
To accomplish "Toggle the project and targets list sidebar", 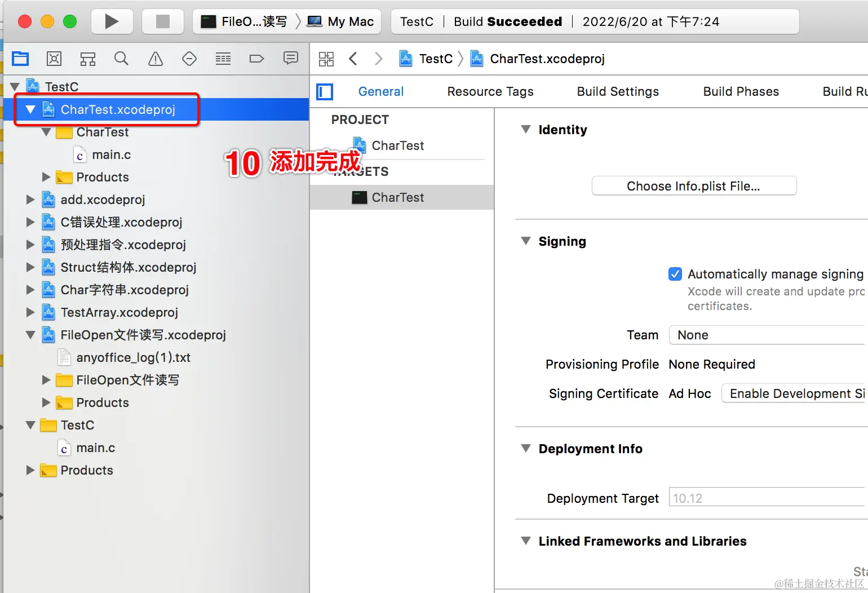I will coord(325,91).
